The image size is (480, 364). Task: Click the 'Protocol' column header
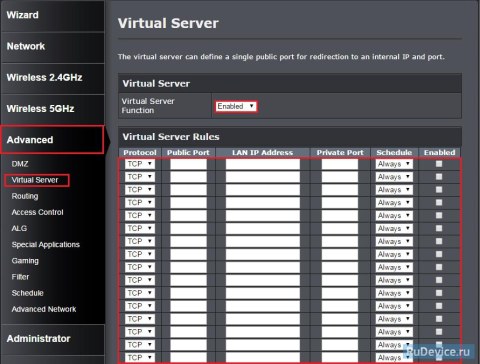pyautogui.click(x=140, y=152)
